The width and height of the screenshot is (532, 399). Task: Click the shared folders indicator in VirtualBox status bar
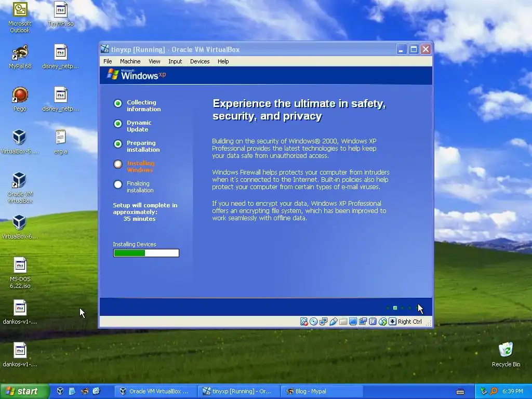click(x=343, y=322)
